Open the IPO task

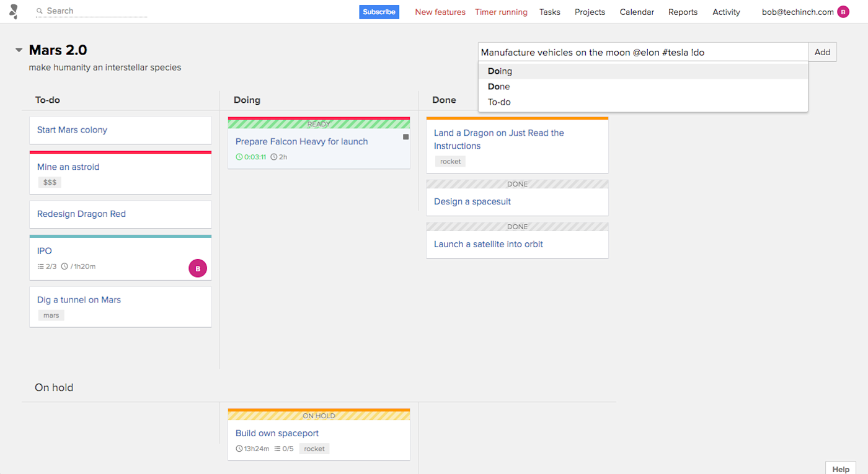[x=45, y=252]
